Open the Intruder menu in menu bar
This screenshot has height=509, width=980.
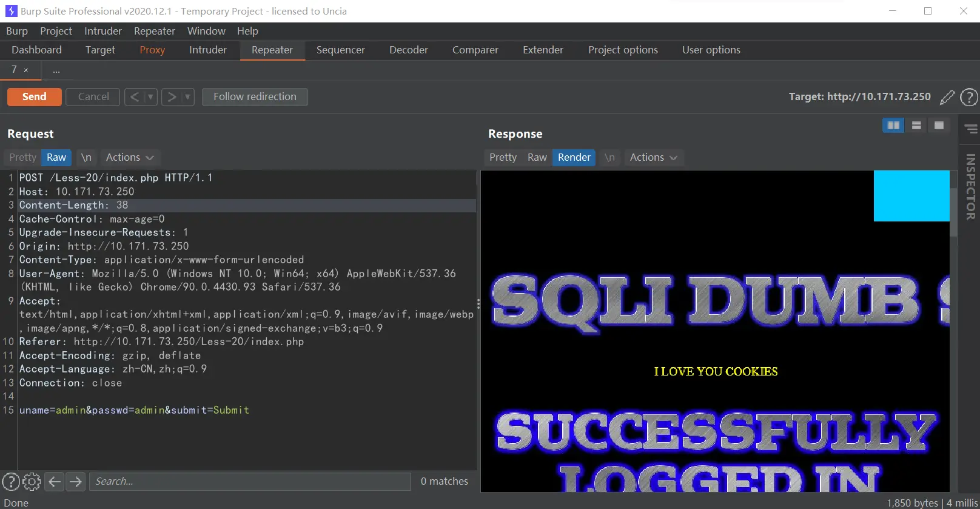102,31
